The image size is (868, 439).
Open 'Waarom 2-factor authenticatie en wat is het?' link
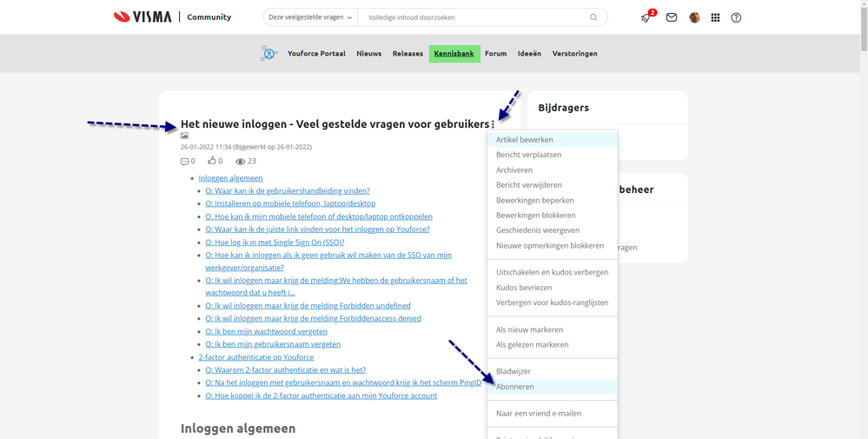(x=286, y=370)
